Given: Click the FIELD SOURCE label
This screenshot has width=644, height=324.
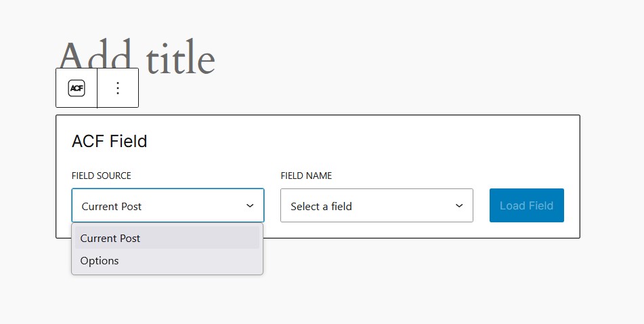Looking at the screenshot, I should (x=101, y=176).
